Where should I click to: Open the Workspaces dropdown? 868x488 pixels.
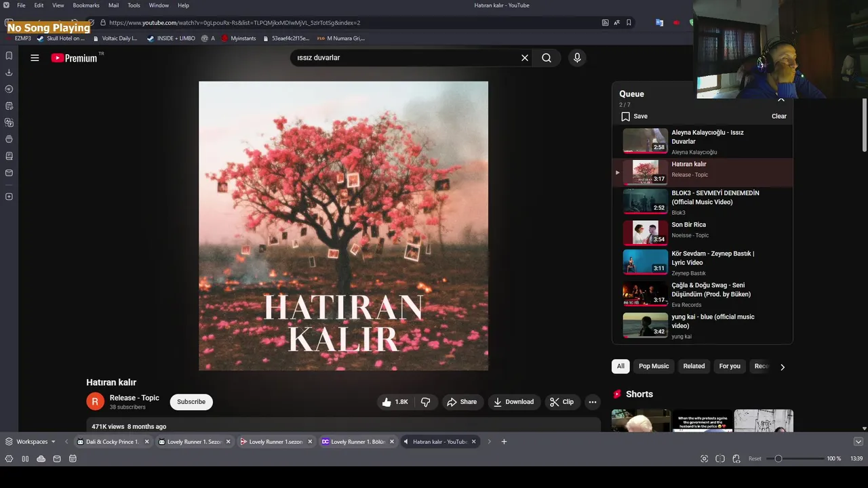[x=31, y=442]
